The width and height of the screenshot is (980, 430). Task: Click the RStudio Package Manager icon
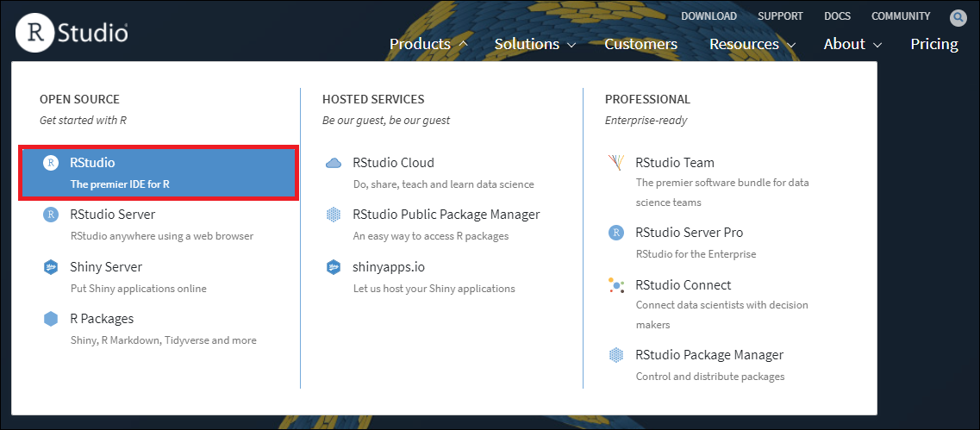(616, 355)
